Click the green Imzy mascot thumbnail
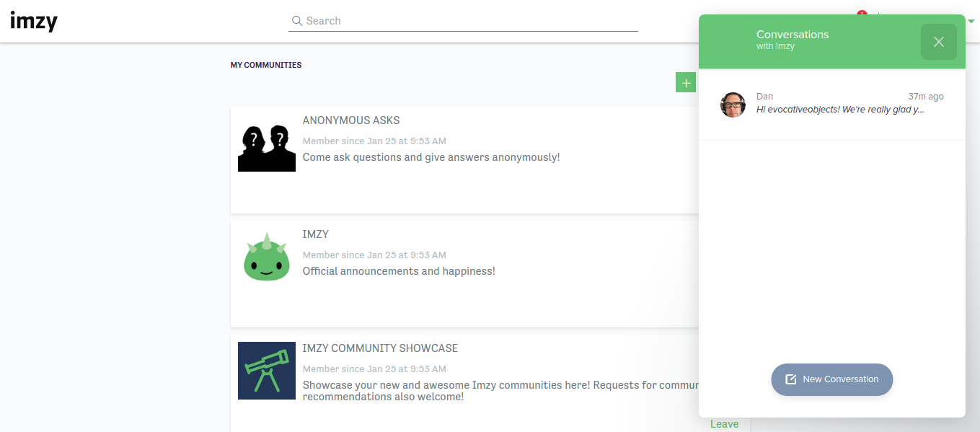 [267, 257]
